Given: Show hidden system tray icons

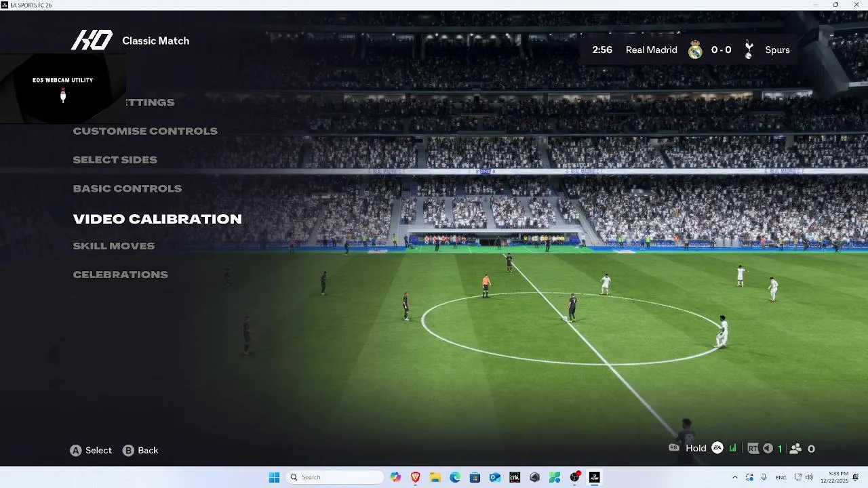Looking at the screenshot, I should click(x=734, y=477).
